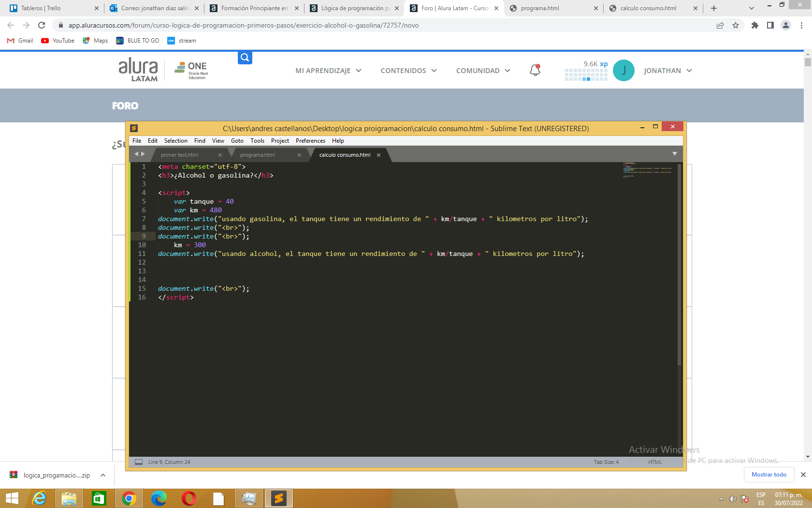The height and width of the screenshot is (508, 812).
Task: Close the calculo consumo.html Sublime tab
Action: pos(378,155)
